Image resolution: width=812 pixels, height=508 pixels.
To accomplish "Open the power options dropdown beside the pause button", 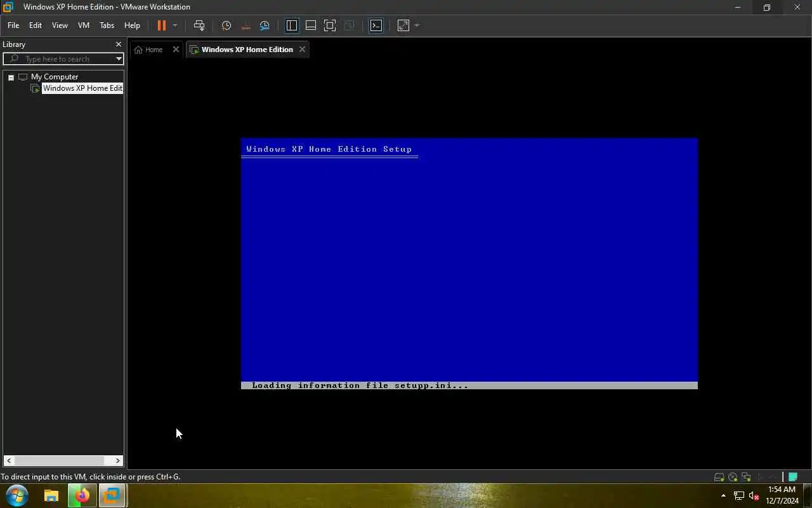I will [x=175, y=25].
